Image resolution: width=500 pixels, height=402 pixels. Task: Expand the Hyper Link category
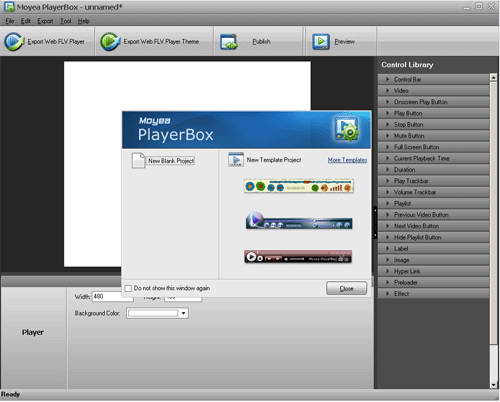coord(433,271)
